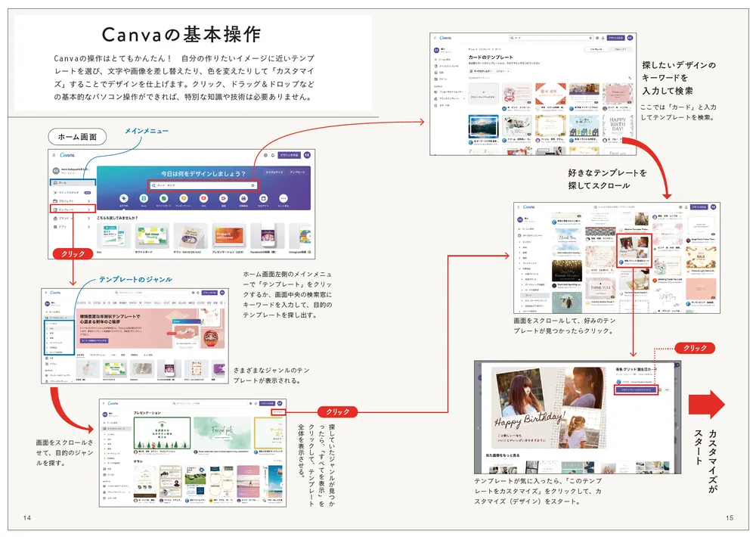Select the Doc design type icon
Screen dimensions: 756x537
[144, 199]
